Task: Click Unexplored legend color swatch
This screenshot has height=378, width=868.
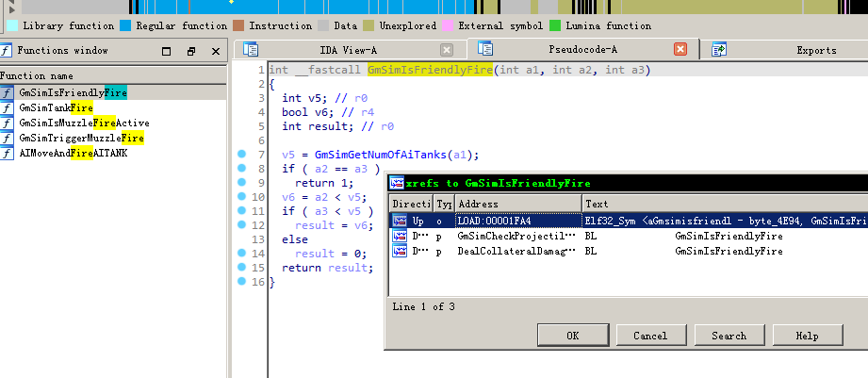Action: (x=368, y=25)
